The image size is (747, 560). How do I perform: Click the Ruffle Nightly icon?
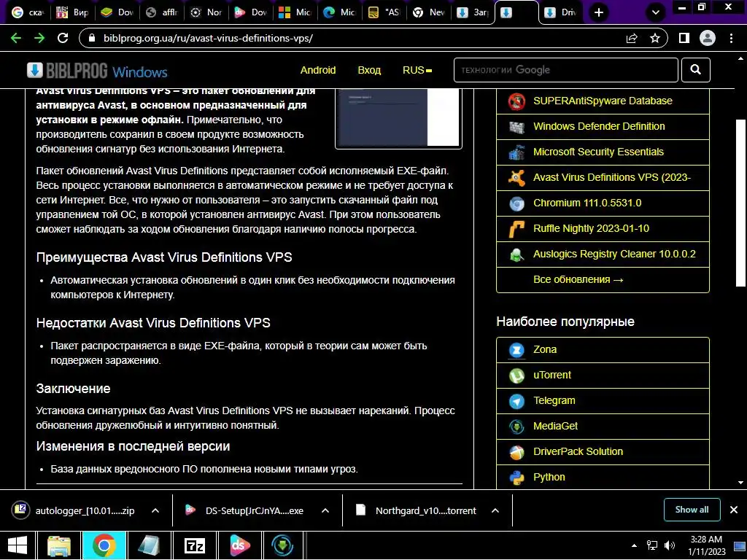click(516, 229)
